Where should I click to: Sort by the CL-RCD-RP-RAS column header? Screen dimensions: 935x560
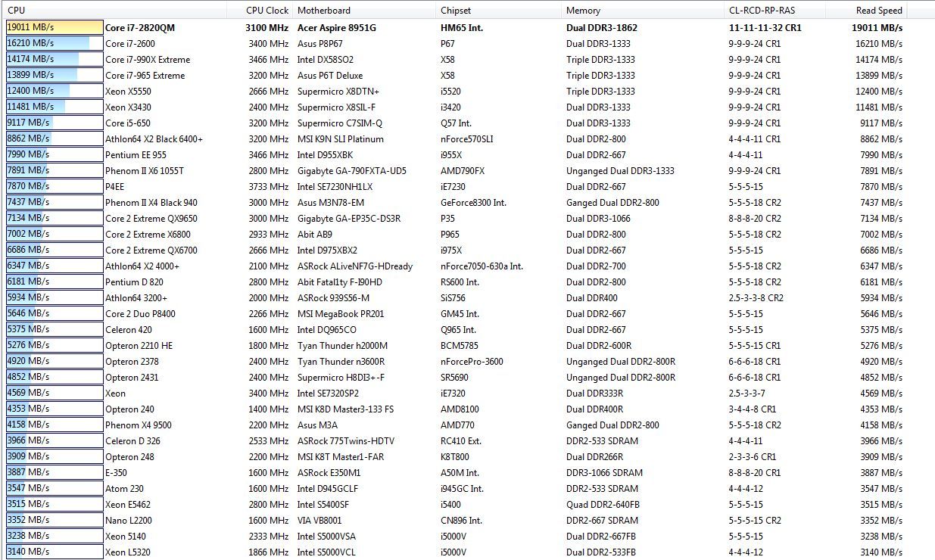[x=774, y=10]
